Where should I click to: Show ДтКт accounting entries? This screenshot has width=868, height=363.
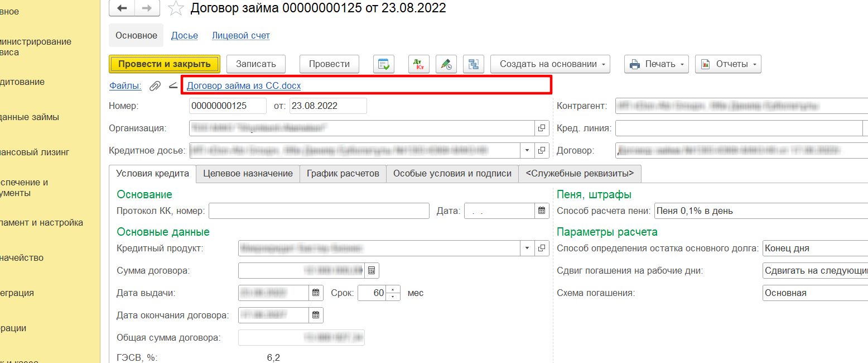tap(418, 64)
